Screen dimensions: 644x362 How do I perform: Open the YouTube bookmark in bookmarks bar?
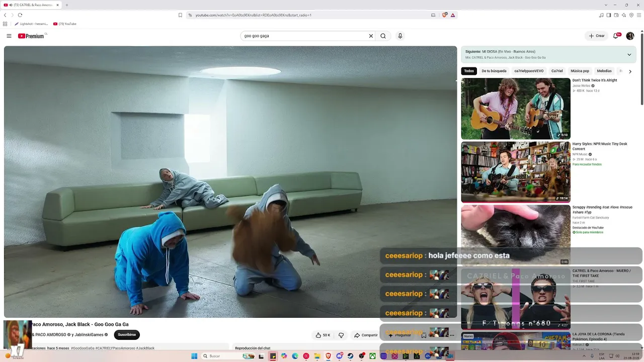65,24
